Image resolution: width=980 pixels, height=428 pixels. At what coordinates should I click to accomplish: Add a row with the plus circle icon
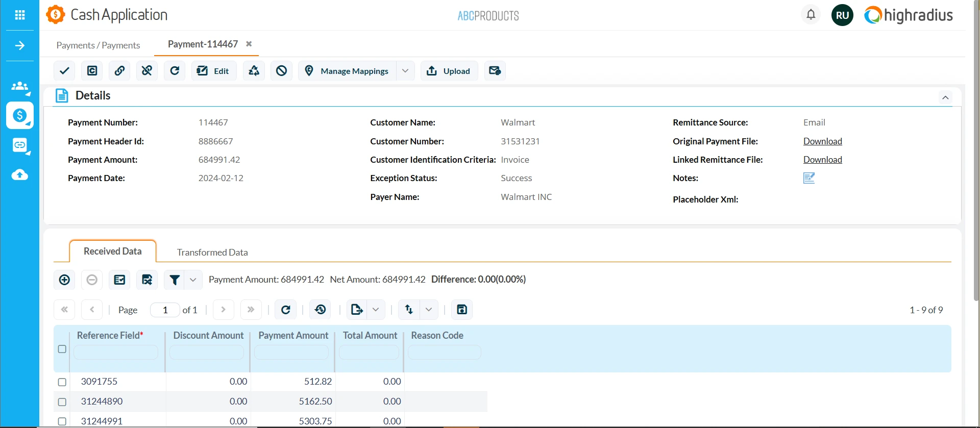(64, 280)
